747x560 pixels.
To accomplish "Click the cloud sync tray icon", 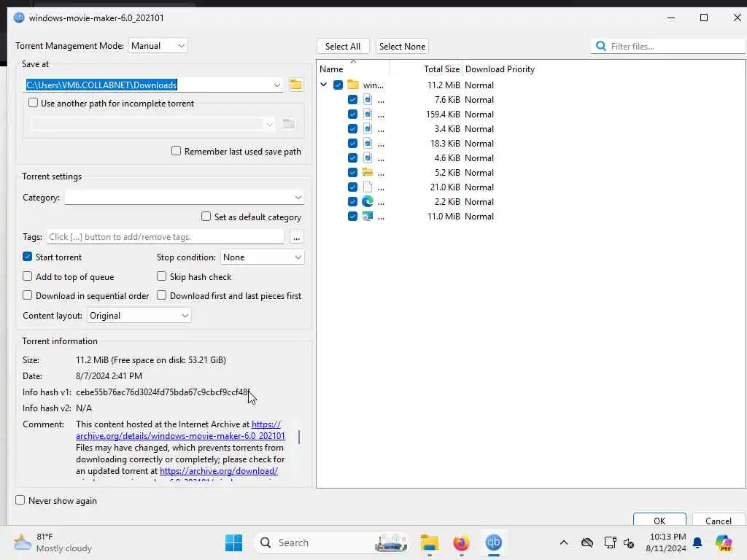I will 587,542.
